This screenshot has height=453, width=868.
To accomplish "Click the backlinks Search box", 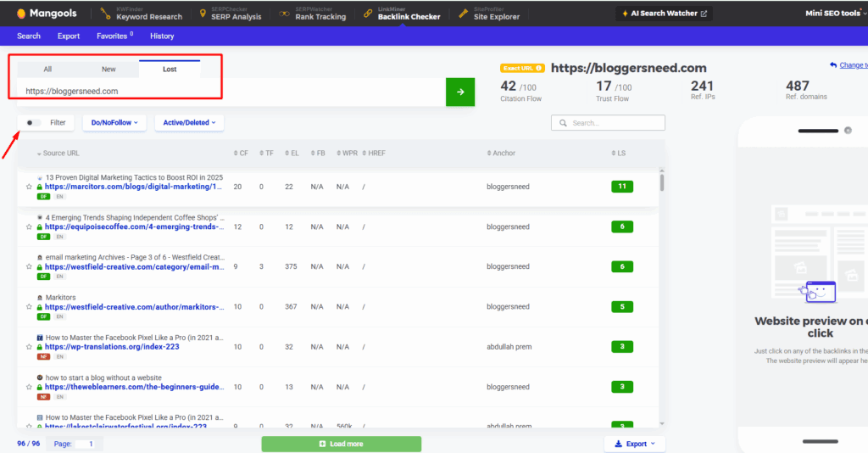I will [608, 123].
